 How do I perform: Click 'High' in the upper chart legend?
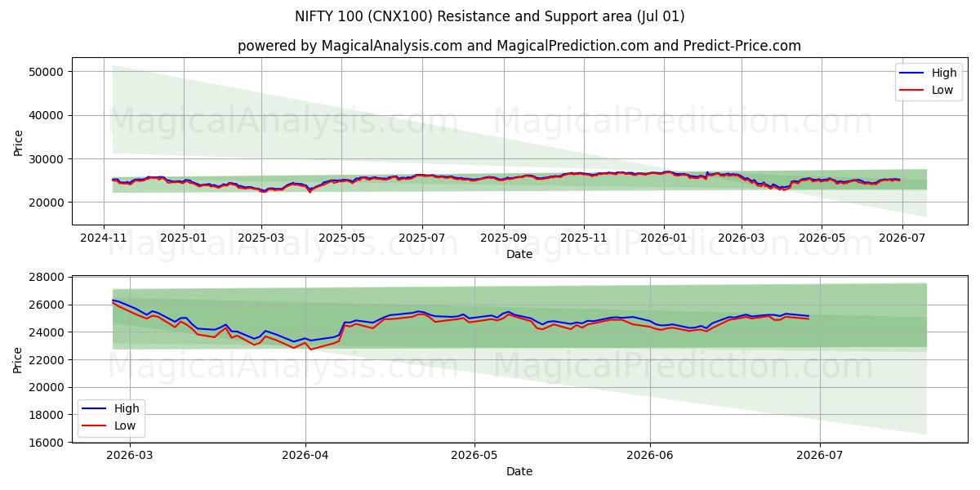click(x=944, y=73)
